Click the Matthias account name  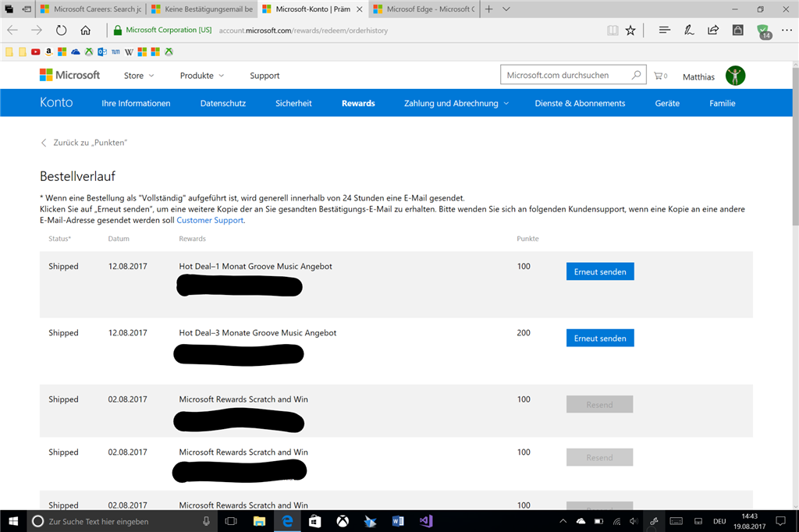pos(698,77)
